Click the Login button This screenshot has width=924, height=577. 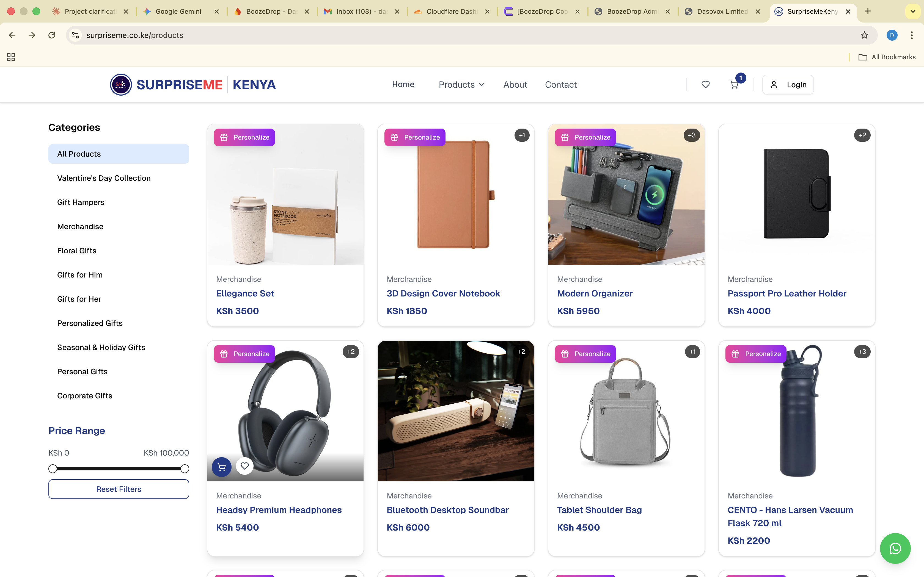[788, 85]
